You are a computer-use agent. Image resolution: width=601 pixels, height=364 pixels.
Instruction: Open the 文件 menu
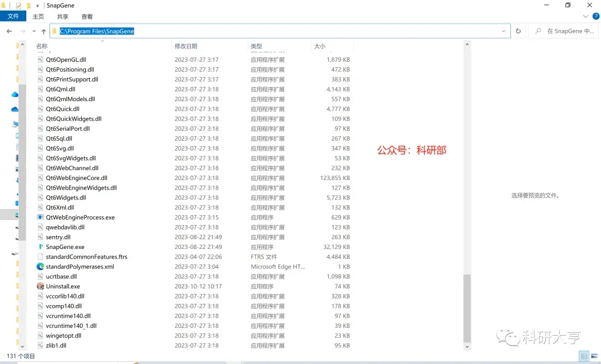(x=13, y=16)
